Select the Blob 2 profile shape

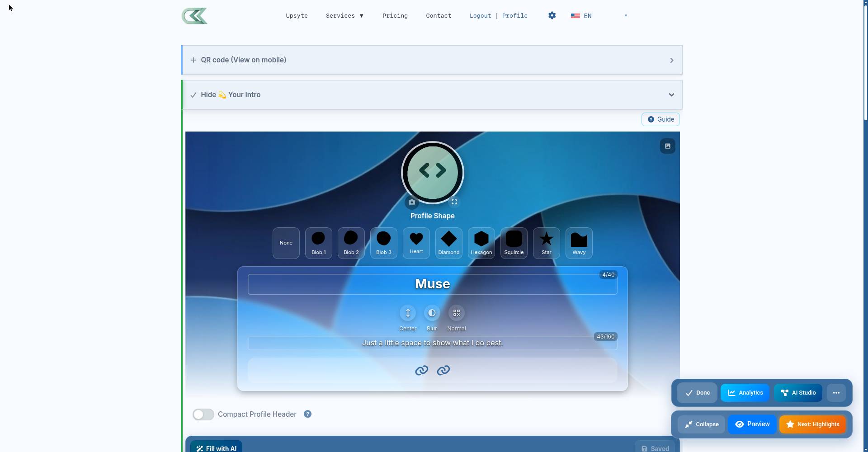click(351, 243)
